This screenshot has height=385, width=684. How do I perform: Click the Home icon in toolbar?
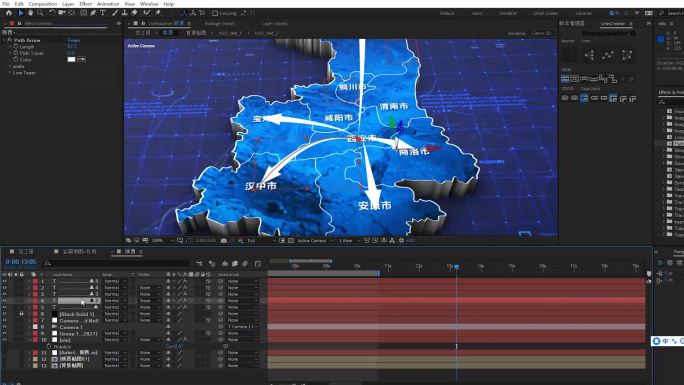9,13
